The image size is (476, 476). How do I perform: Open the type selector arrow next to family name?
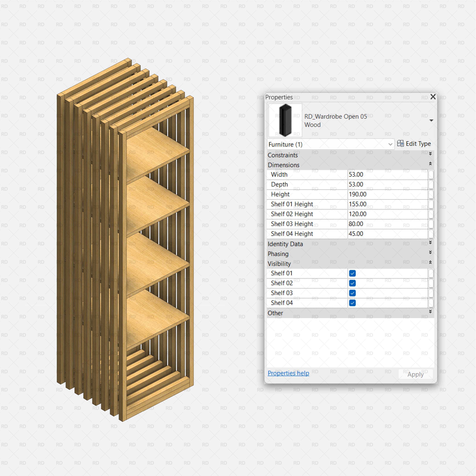pyautogui.click(x=431, y=120)
